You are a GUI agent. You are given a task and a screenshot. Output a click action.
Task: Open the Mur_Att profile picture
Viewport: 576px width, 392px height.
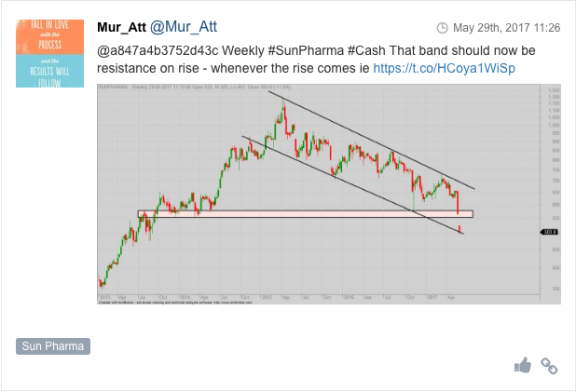(50, 54)
